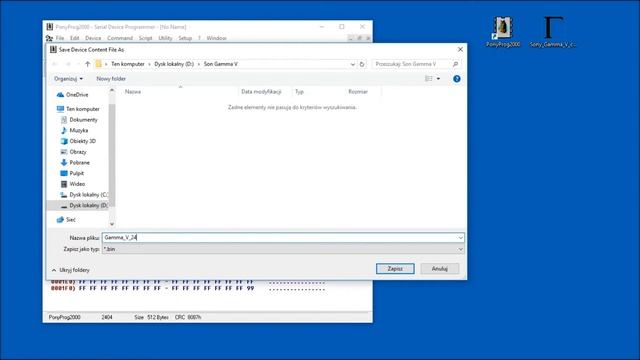
Task: Click hex row 0001F0 in PonyProg
Action: [188, 288]
